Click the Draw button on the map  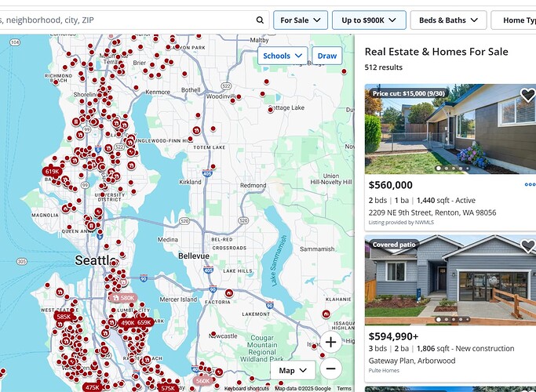[327, 56]
